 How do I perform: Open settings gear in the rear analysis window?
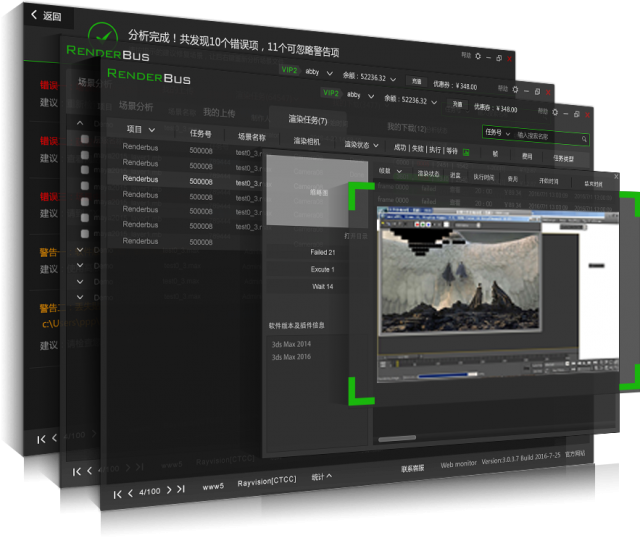pyautogui.click(x=478, y=56)
